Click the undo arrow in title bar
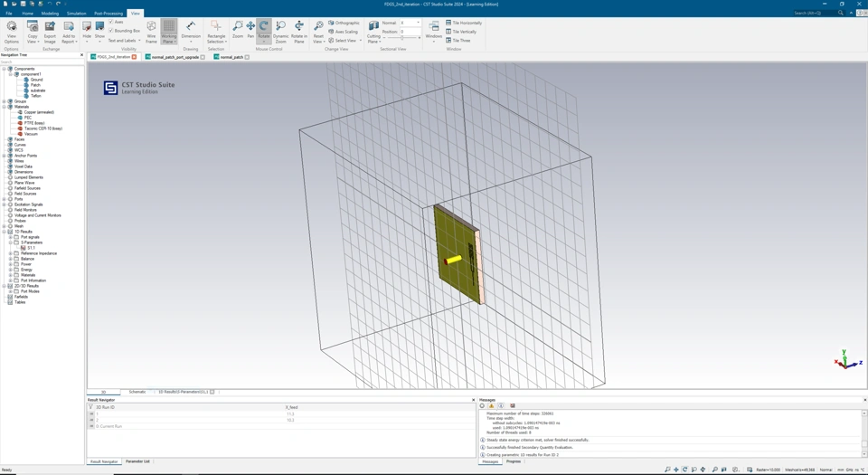 click(x=49, y=4)
